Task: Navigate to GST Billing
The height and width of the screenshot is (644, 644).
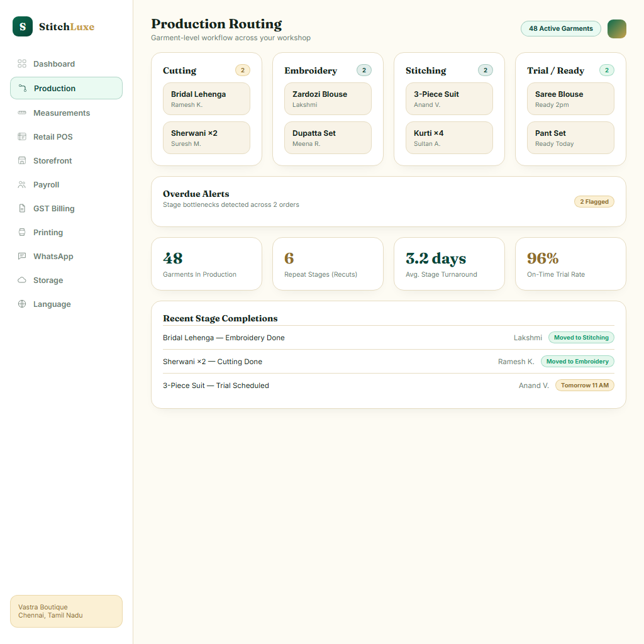Action: tap(66, 208)
